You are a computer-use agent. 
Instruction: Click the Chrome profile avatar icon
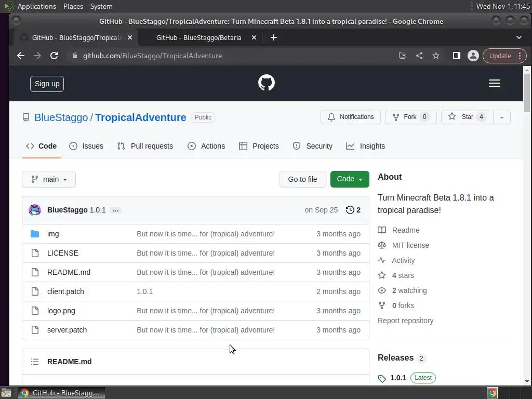click(x=473, y=56)
